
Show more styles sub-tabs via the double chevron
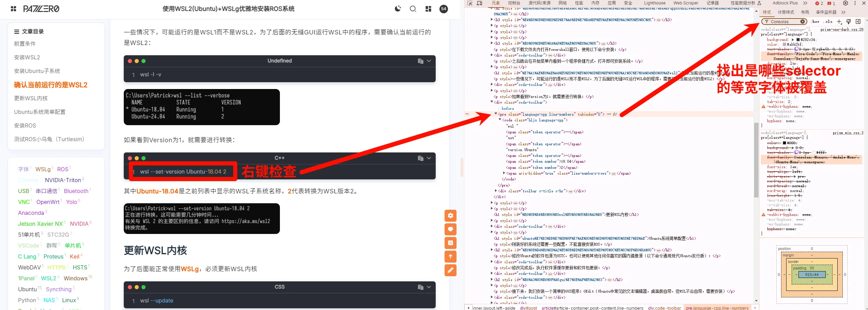pos(843,12)
